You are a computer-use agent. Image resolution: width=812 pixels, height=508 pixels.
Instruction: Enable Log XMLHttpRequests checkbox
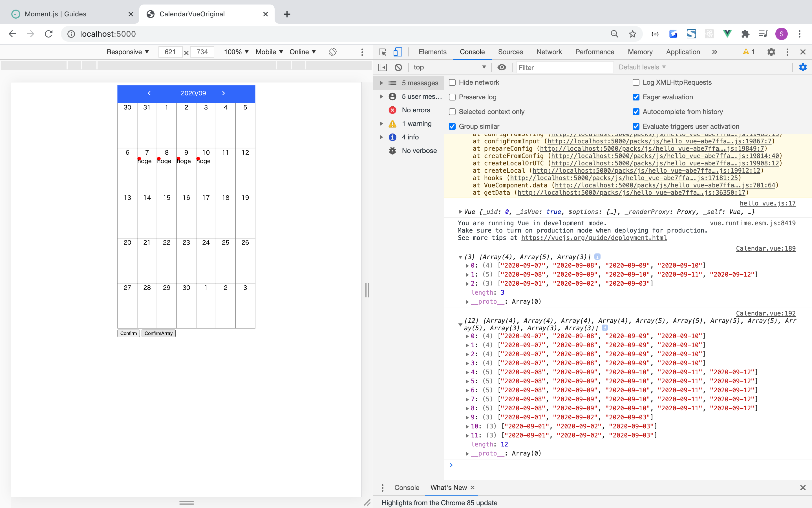coord(636,83)
